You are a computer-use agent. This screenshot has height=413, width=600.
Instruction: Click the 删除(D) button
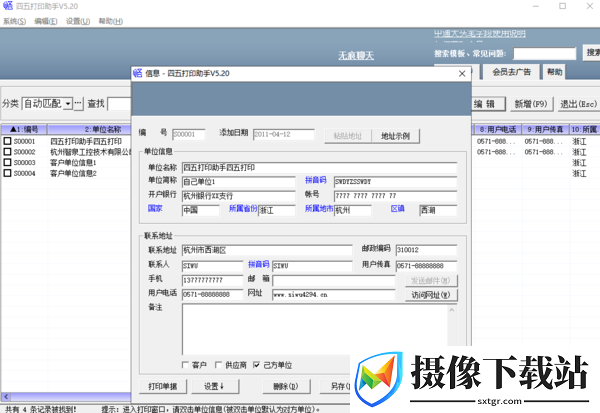point(286,387)
